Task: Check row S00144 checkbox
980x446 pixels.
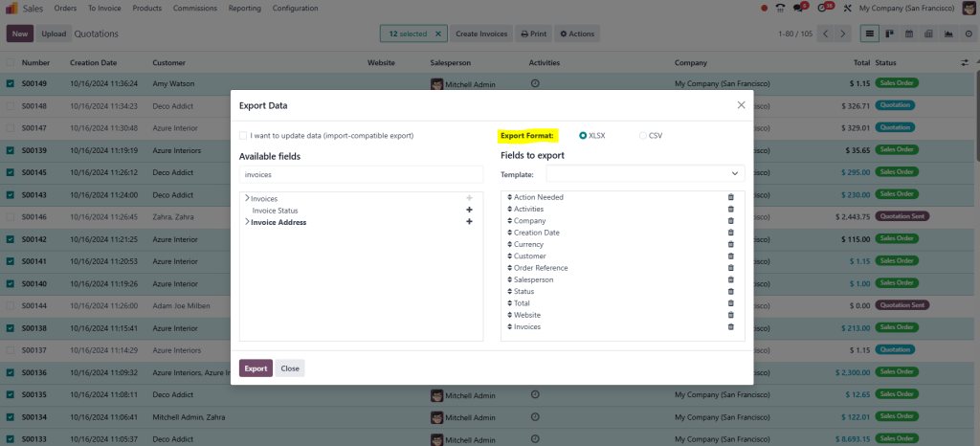Action: [10, 306]
